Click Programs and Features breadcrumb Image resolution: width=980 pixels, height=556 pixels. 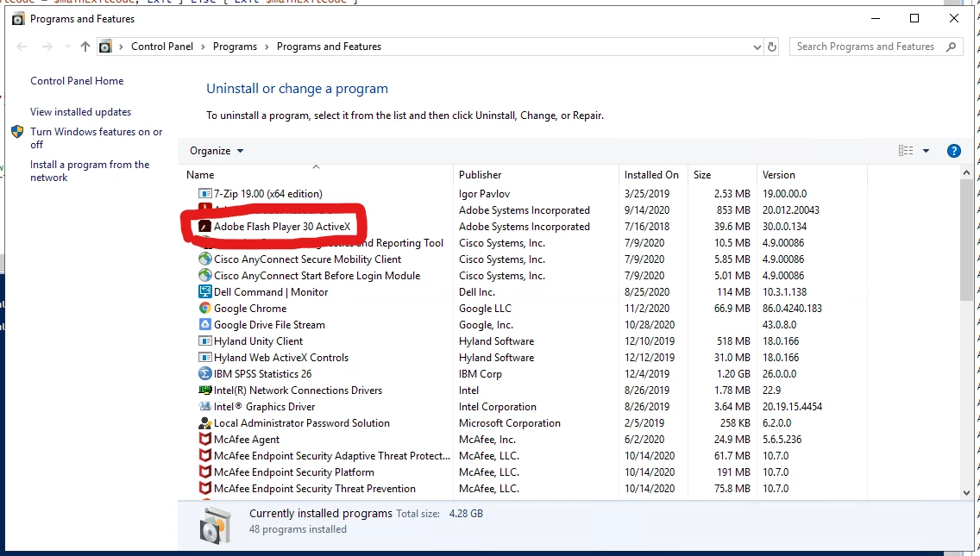click(329, 47)
